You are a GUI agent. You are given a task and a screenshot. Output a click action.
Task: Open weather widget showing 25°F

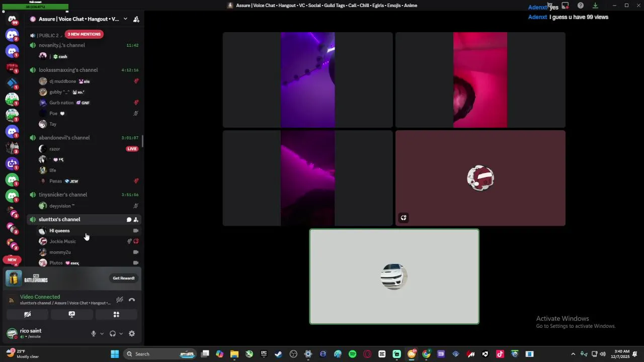(x=23, y=354)
